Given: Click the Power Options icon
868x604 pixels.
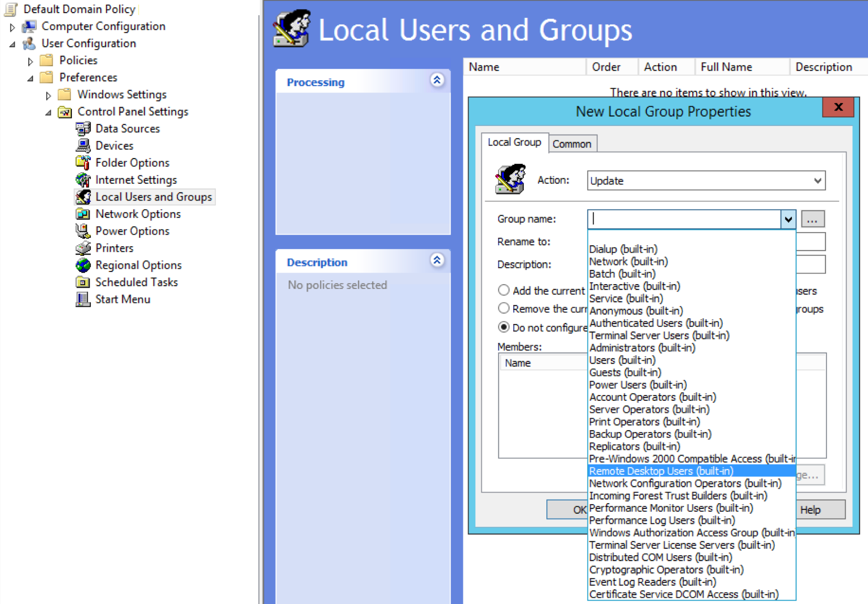Looking at the screenshot, I should (x=83, y=231).
